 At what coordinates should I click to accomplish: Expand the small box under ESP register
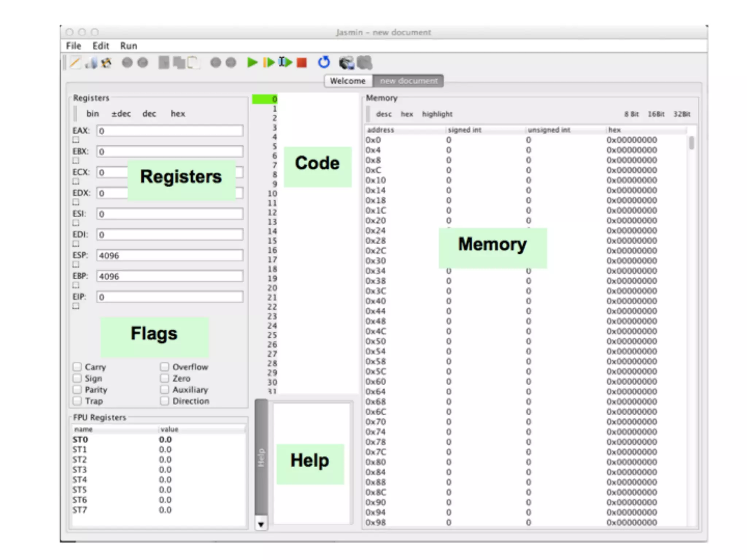click(x=76, y=265)
